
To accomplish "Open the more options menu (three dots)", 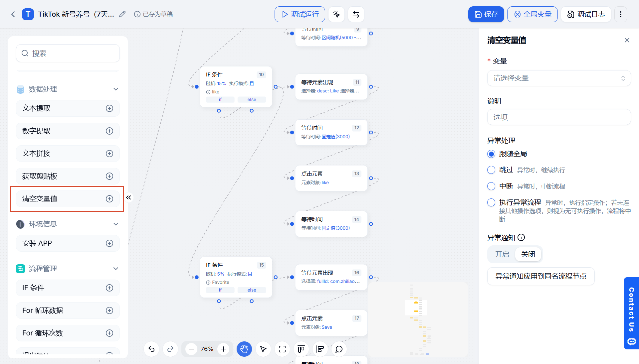I will (620, 14).
